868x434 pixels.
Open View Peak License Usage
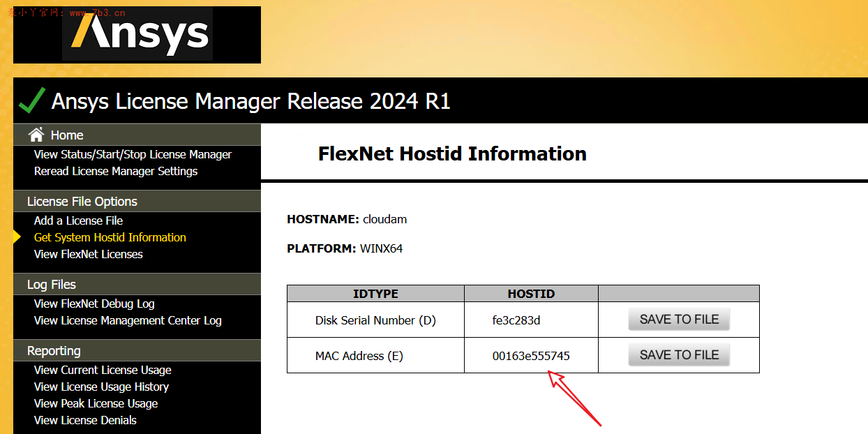[x=96, y=403]
